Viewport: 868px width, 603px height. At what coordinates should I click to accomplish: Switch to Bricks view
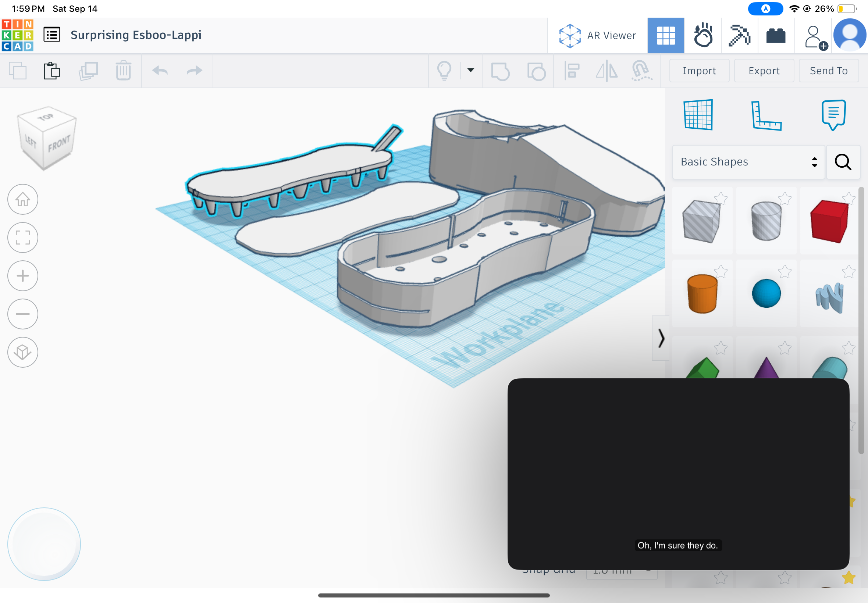tap(776, 35)
